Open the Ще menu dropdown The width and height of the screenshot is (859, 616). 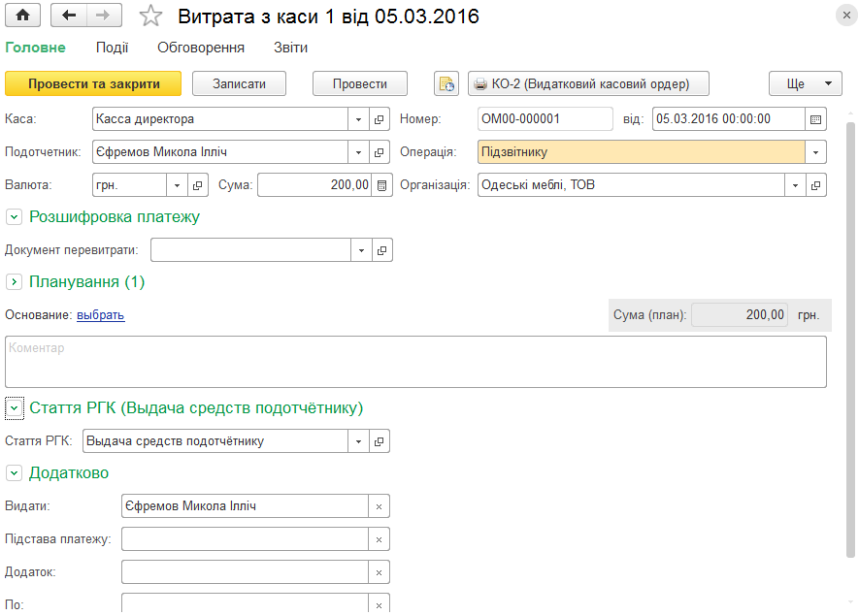(806, 83)
